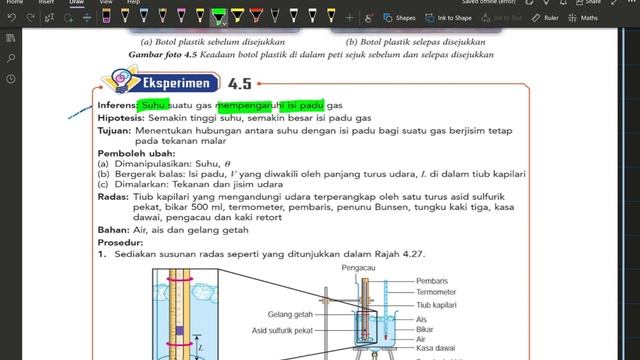Click the Share button
This screenshot has width=640, height=360.
(x=588, y=2)
